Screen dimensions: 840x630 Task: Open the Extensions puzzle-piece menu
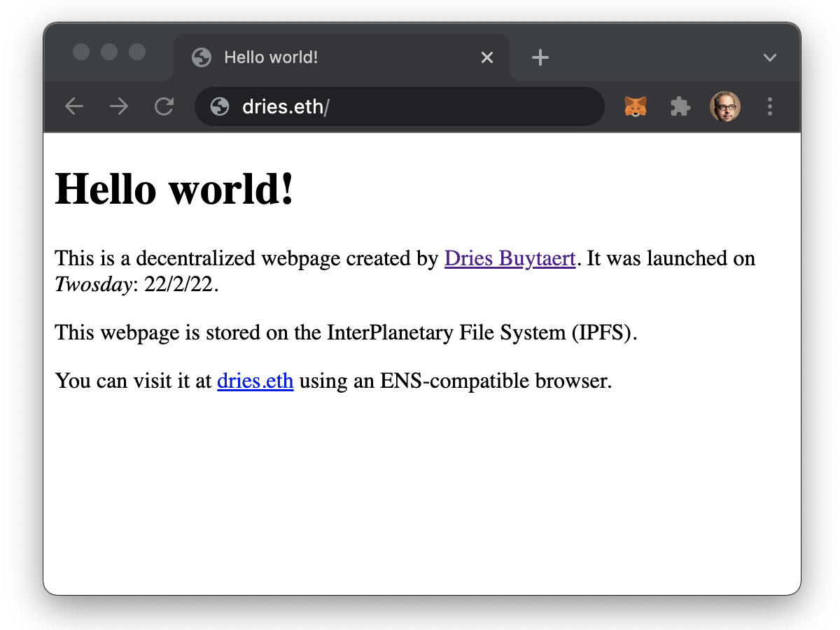(680, 106)
